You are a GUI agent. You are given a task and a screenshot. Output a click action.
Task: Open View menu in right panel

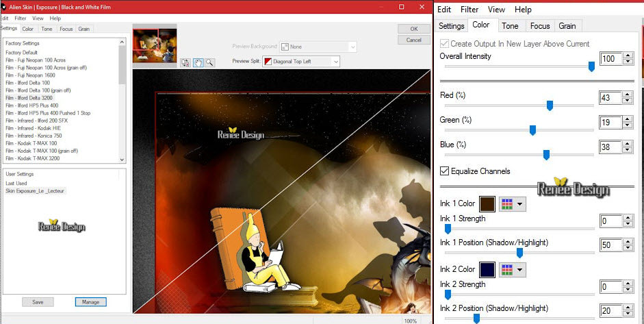(x=497, y=10)
